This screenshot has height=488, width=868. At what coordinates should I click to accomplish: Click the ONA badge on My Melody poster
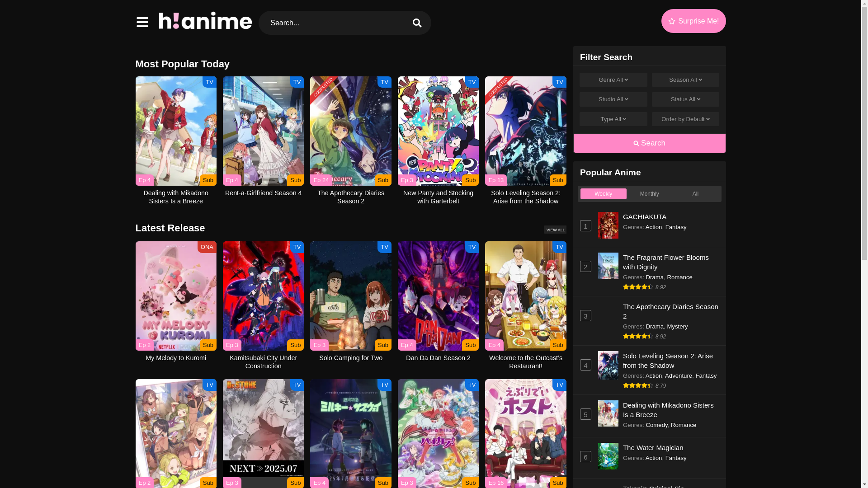[207, 247]
